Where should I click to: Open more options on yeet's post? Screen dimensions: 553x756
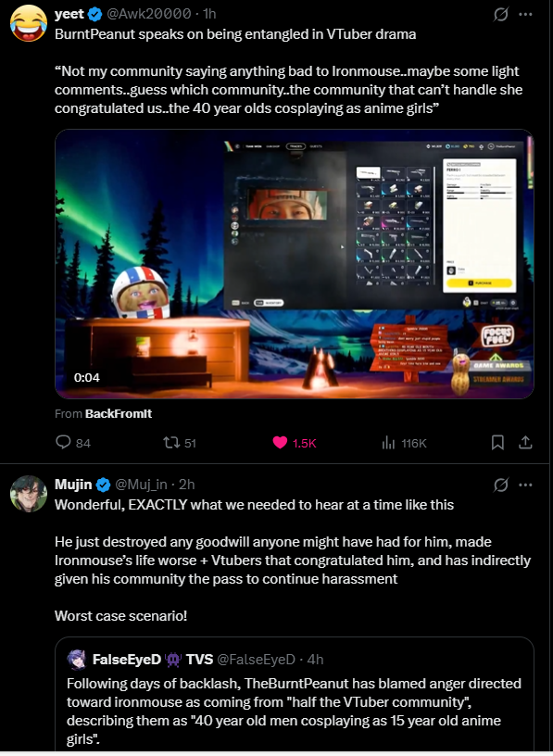(x=525, y=14)
